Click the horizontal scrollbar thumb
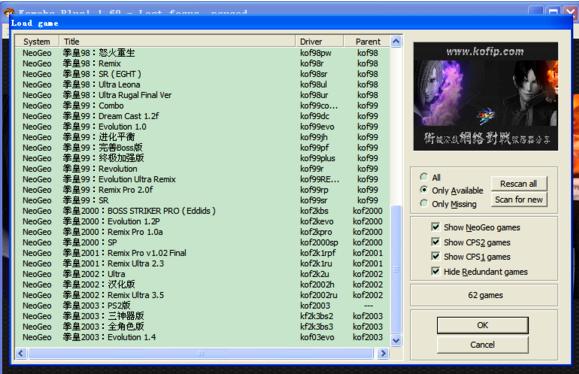This screenshot has height=374, width=579. (x=201, y=353)
